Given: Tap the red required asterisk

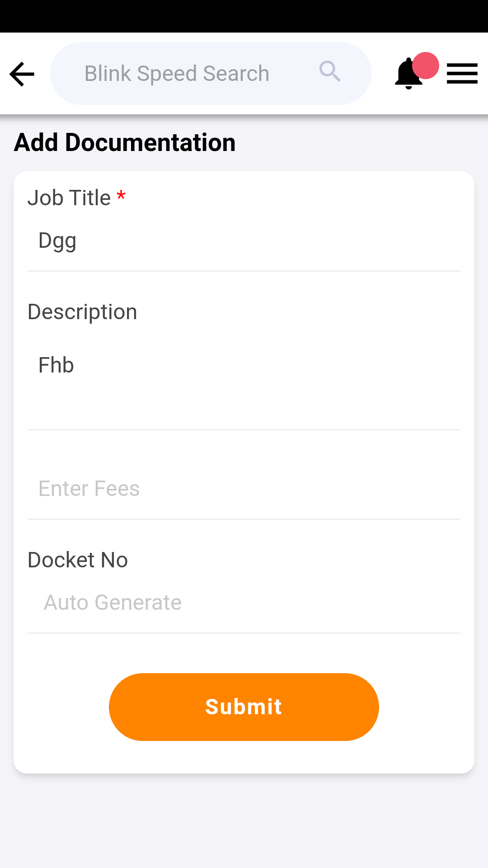Looking at the screenshot, I should click(121, 196).
